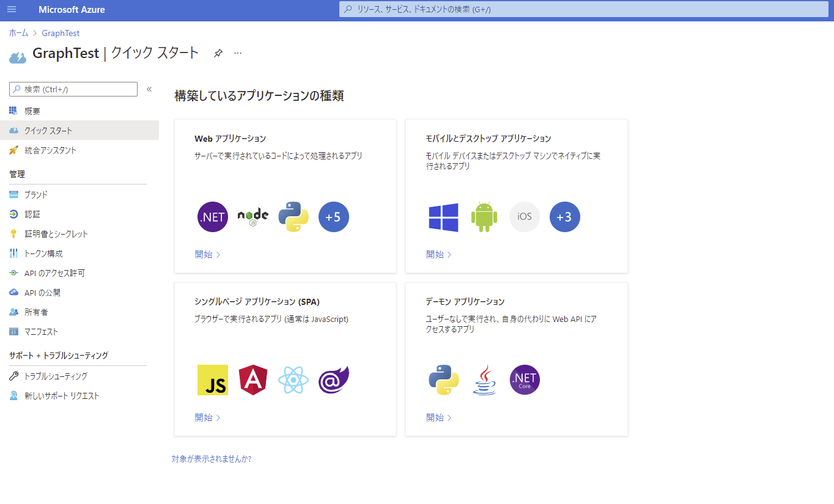Click the Android robot icon
This screenshot has width=834, height=504.
pos(484,217)
